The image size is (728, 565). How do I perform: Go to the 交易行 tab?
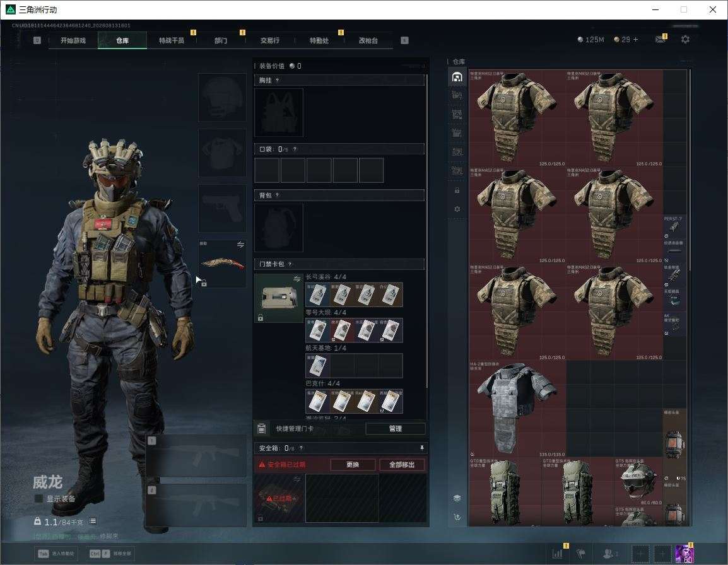[x=270, y=40]
